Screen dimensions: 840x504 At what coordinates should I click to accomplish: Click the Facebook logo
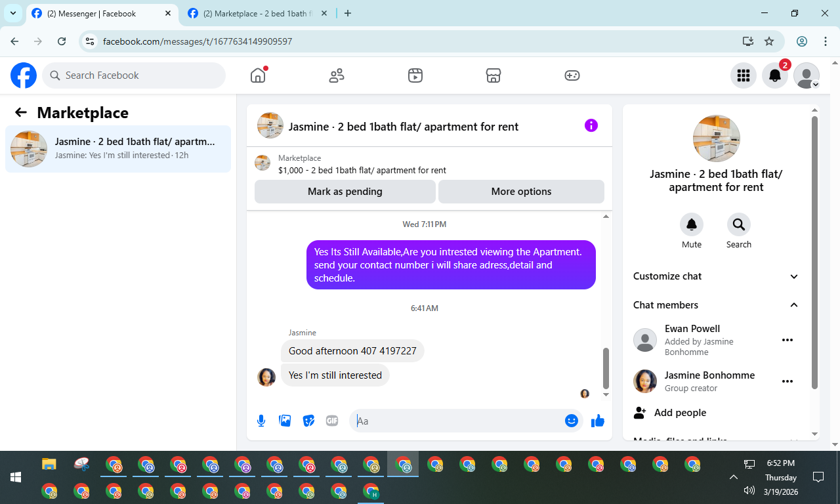point(24,75)
